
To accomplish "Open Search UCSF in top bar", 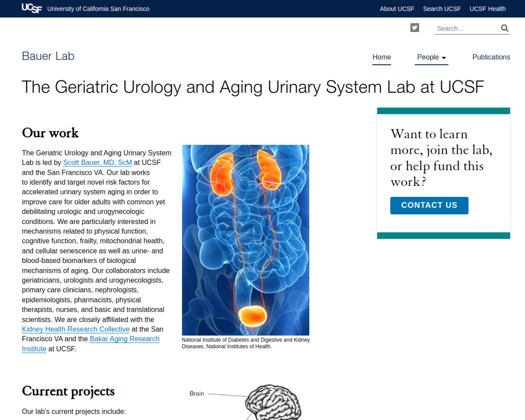I will tap(442, 9).
